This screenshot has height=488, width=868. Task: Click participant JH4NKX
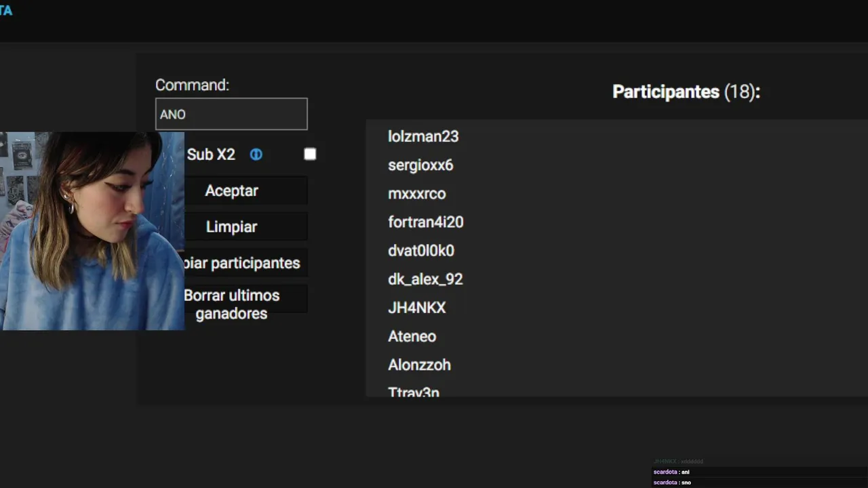point(417,308)
